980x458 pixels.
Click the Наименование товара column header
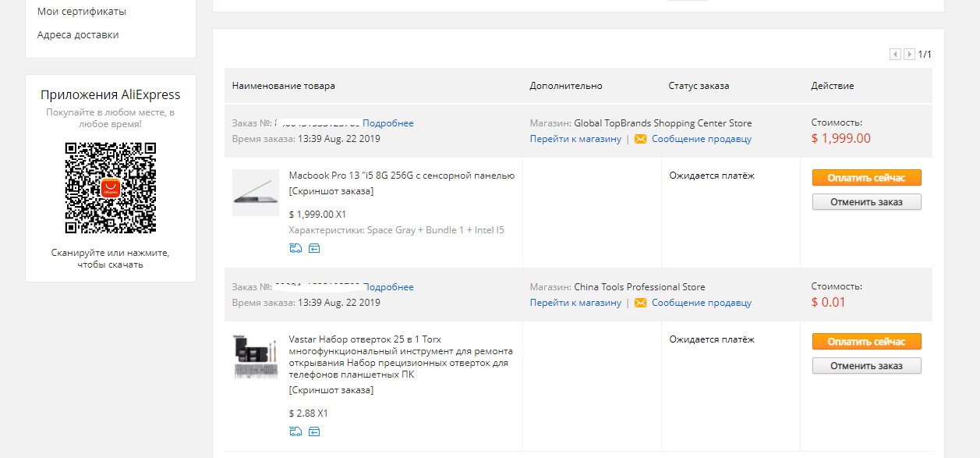pyautogui.click(x=284, y=86)
